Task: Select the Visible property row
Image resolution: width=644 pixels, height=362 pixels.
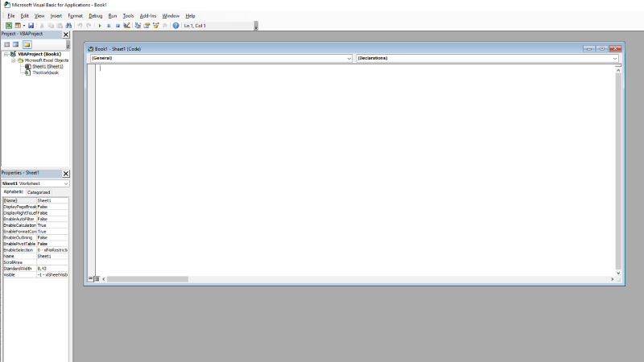Action: (x=35, y=274)
